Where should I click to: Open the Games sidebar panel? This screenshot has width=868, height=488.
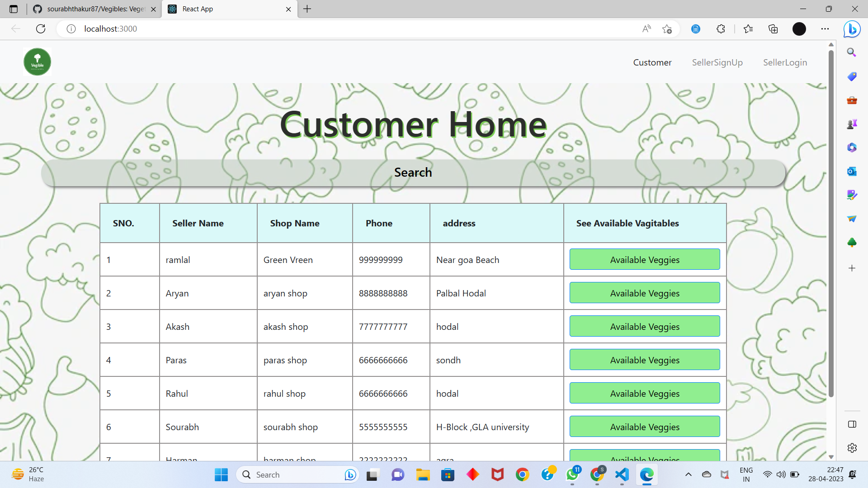tap(852, 123)
